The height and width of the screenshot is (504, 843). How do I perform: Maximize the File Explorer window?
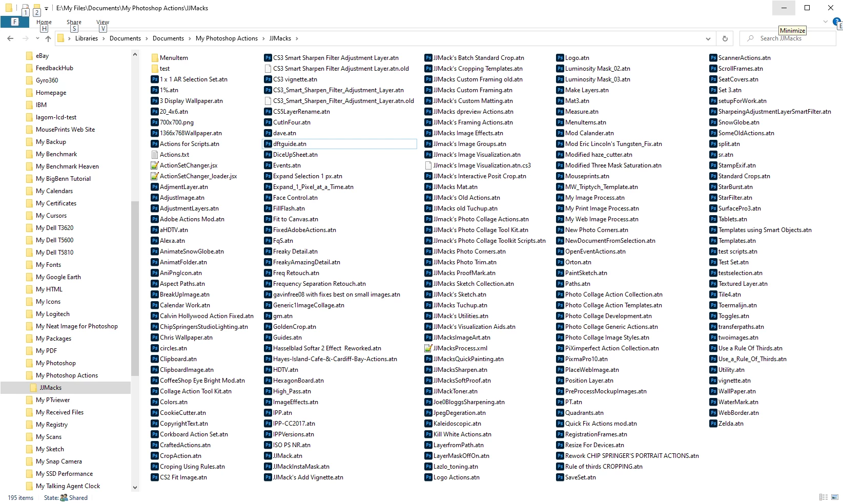[807, 8]
